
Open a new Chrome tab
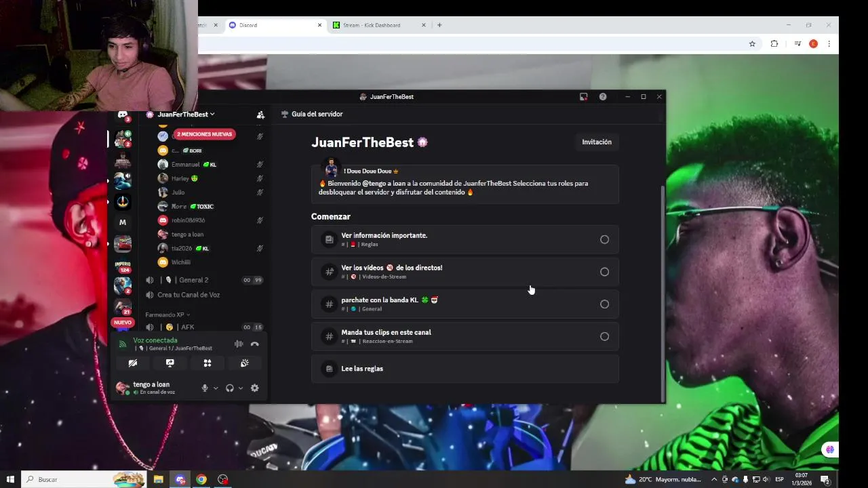tap(439, 25)
